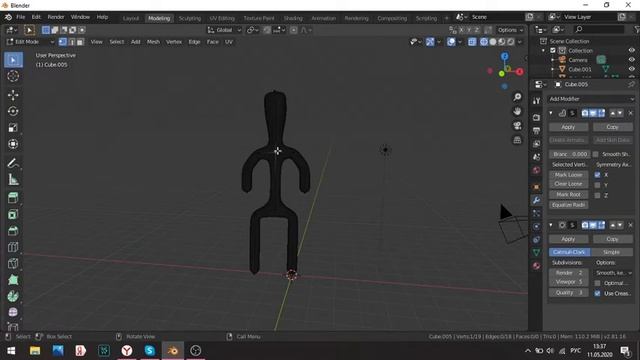Select the Scale tool

[13, 127]
